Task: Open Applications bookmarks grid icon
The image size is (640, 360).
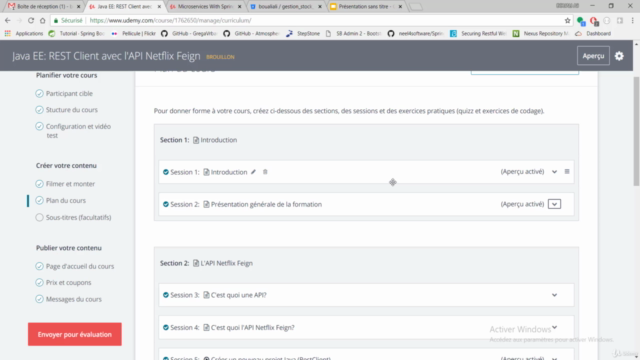Action: tap(8, 33)
